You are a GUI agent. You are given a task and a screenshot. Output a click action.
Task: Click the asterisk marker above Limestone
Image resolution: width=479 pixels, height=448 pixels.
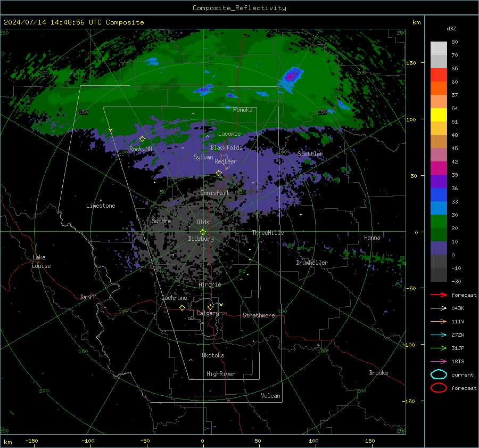pos(101,201)
